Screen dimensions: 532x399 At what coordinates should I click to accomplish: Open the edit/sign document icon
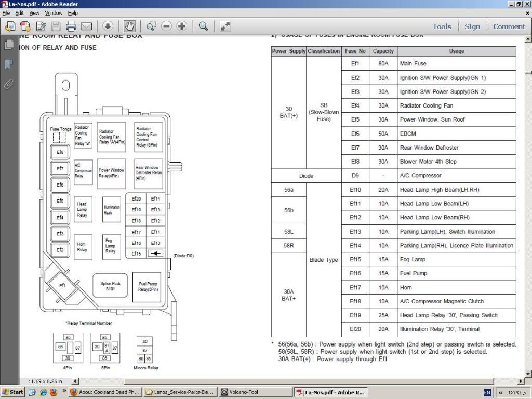point(41,26)
